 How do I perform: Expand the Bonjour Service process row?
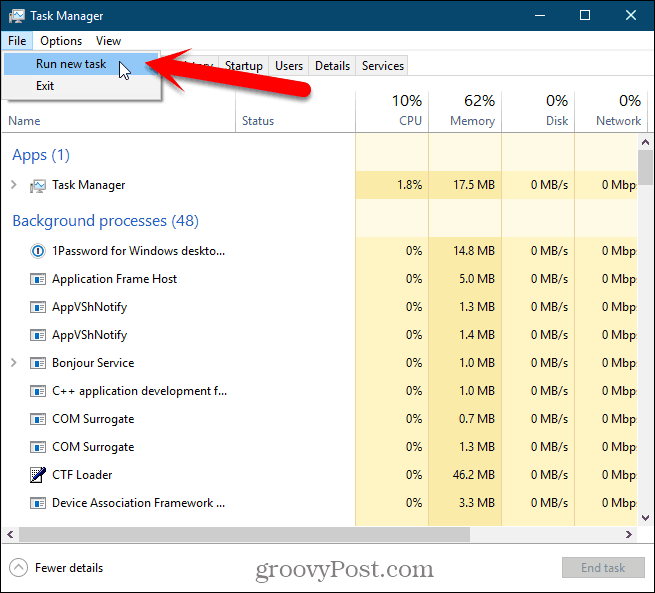coord(14,362)
